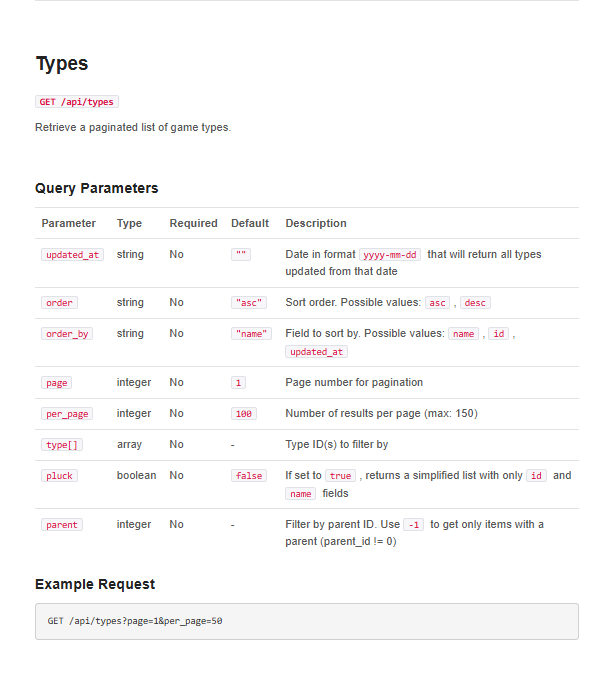Image resolution: width=611 pixels, height=681 pixels.
Task: Click the Example Request heading
Action: 95,584
